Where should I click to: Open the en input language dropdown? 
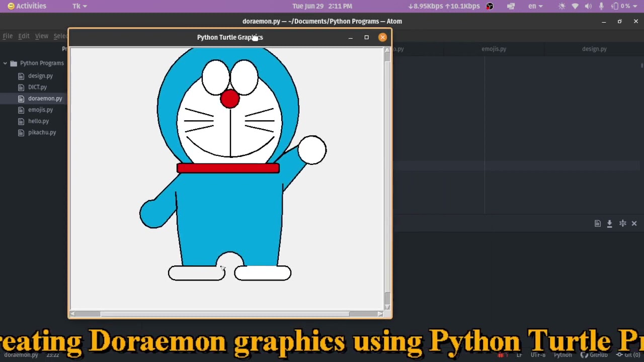click(x=535, y=6)
